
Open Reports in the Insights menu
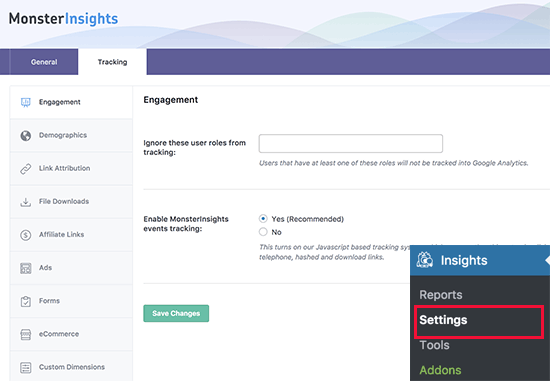(441, 295)
